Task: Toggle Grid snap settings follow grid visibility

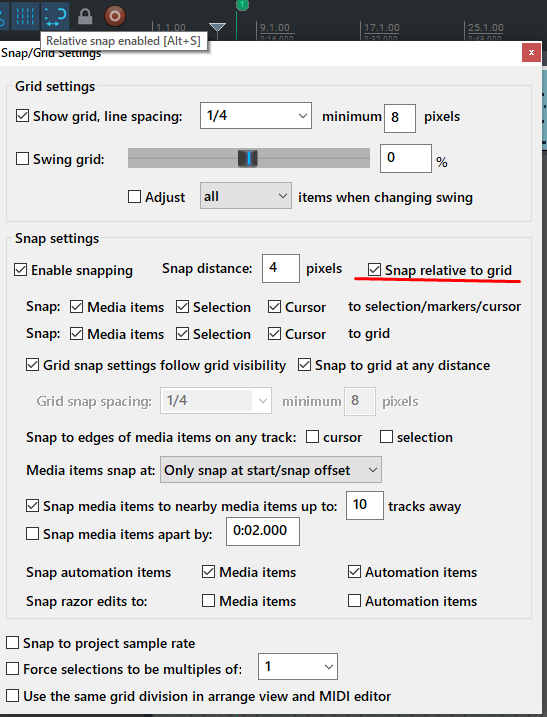Action: tap(32, 365)
